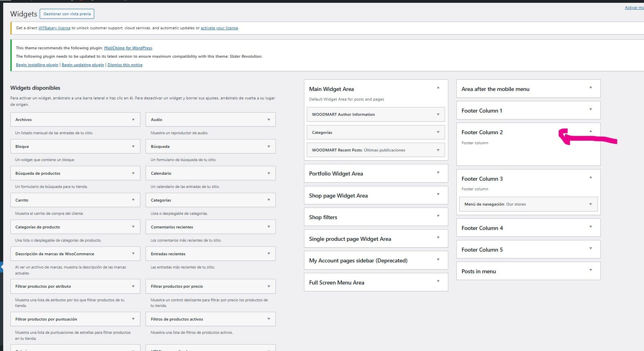Expand the Shop filters widget area
This screenshot has height=351, width=644.
(x=438, y=216)
